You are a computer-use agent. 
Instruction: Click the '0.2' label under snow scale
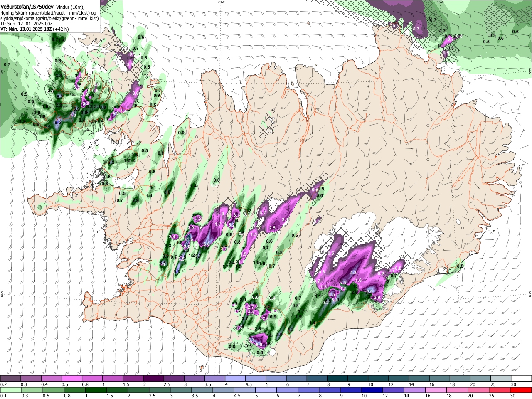(x=3, y=384)
